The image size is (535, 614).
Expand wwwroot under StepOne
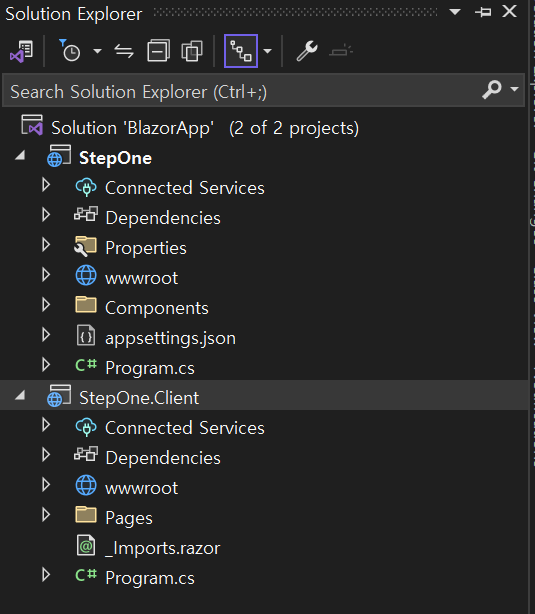(46, 274)
